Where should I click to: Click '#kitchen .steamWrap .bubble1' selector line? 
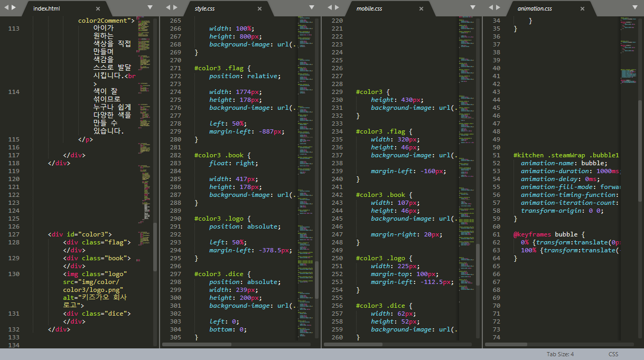[566, 155]
